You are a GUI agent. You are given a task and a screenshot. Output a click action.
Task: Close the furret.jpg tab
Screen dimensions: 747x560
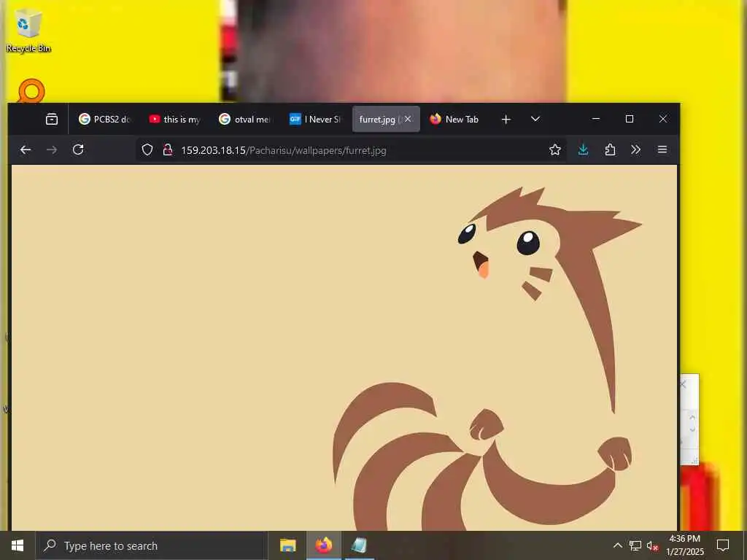click(408, 119)
